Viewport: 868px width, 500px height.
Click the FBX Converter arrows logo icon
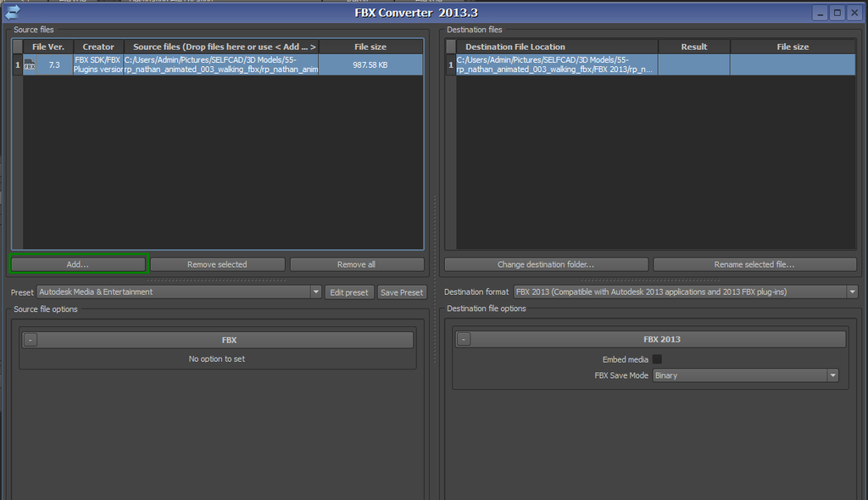point(12,12)
